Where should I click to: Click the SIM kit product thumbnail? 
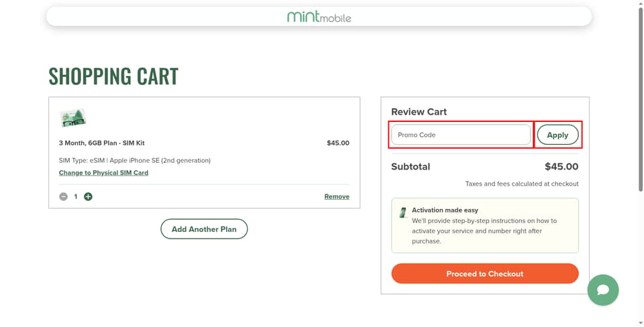[x=72, y=118]
